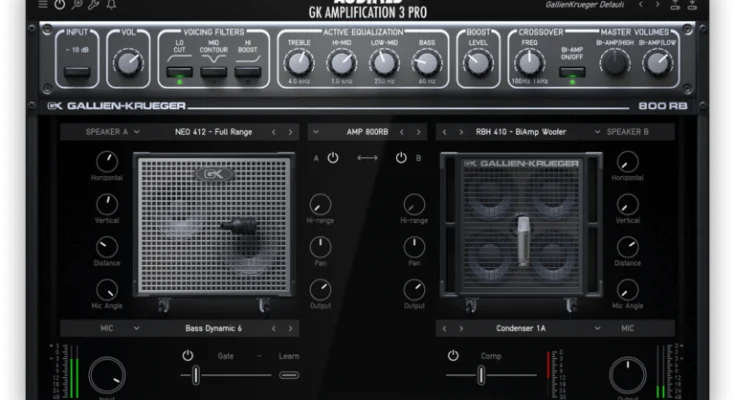Expand the Speaker B dropdown
The height and width of the screenshot is (400, 735).
click(633, 132)
